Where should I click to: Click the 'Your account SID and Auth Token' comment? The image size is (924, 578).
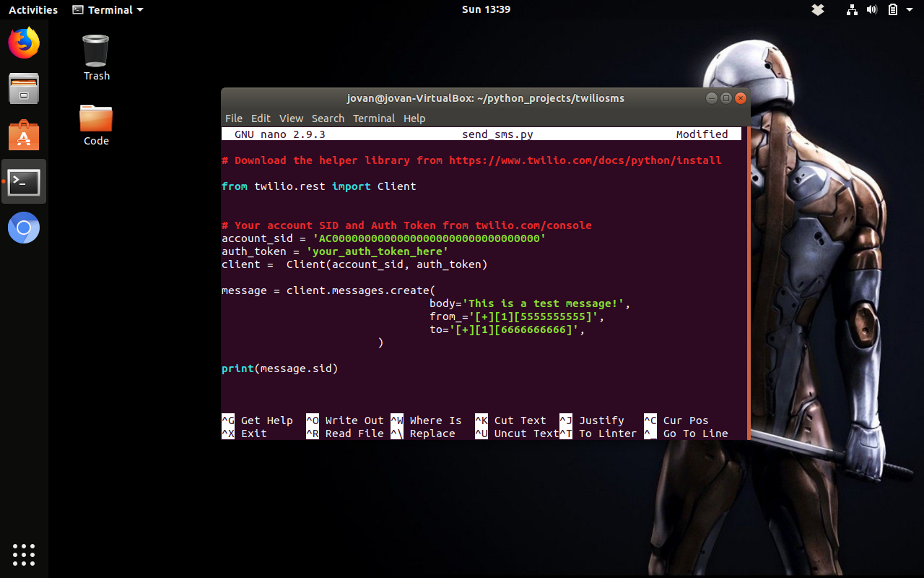pos(406,225)
